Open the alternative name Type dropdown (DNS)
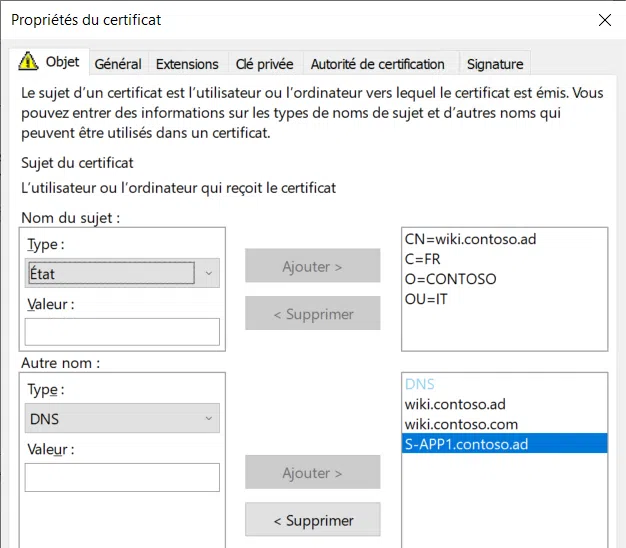626x548 pixels. click(122, 419)
